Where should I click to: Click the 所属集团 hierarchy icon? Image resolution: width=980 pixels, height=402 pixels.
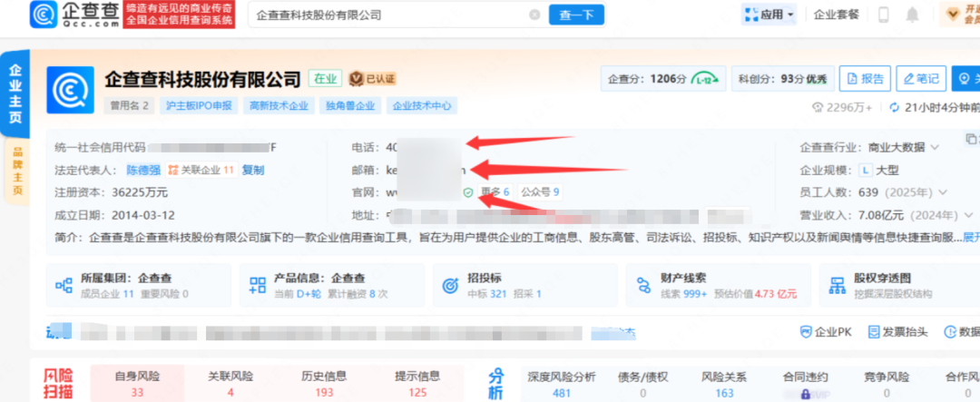(64, 286)
